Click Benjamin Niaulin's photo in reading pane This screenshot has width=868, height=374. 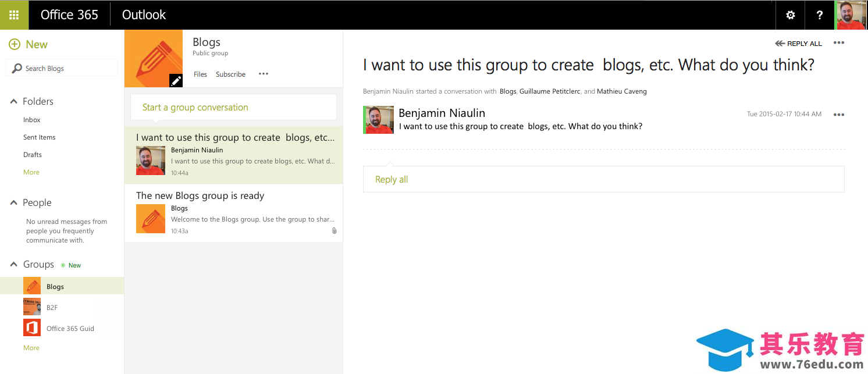point(379,120)
